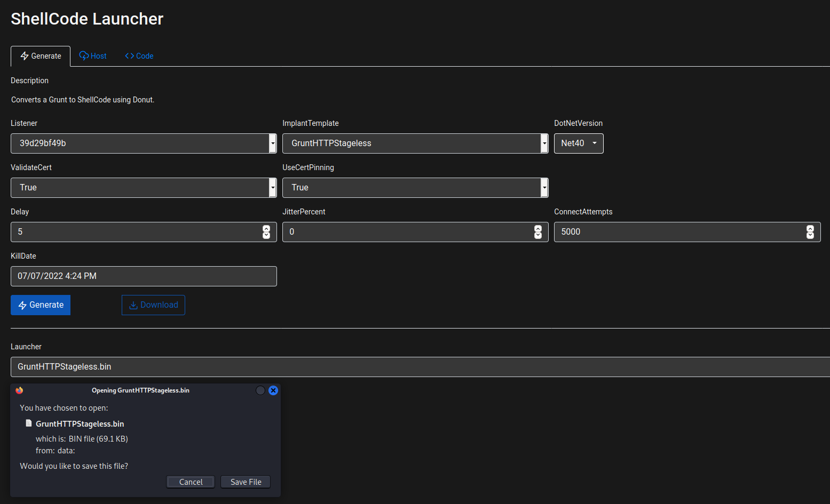Cancel the file download dialog

click(x=191, y=482)
